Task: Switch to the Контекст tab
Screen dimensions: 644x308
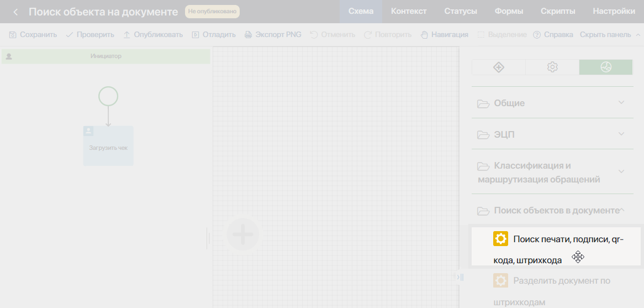Action: 409,12
